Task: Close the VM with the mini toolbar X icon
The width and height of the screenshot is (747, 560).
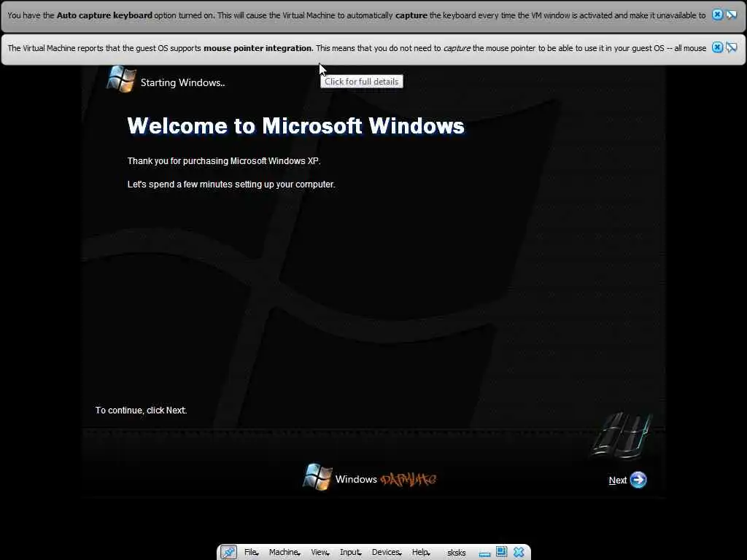Action: pyautogui.click(x=519, y=553)
